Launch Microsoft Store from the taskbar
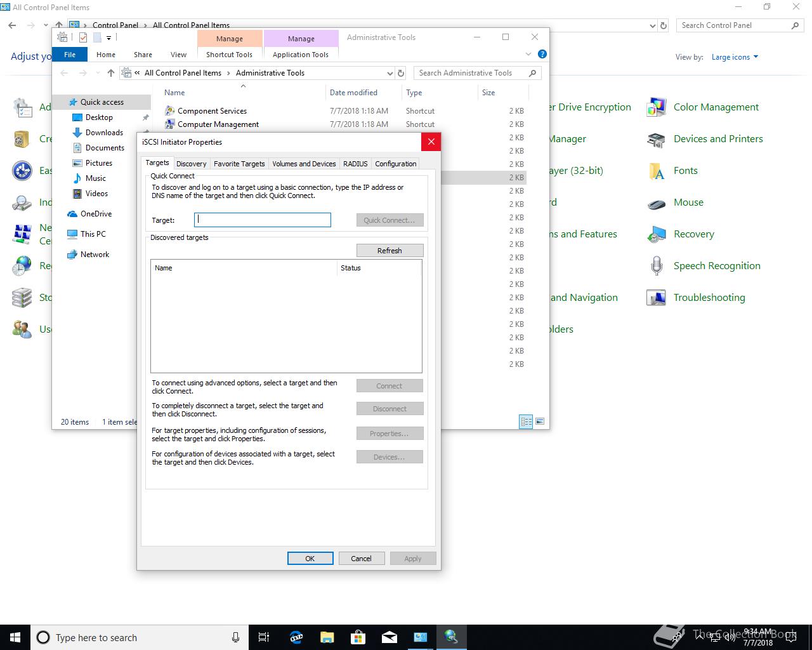Screen dimensions: 812x650 (358, 637)
